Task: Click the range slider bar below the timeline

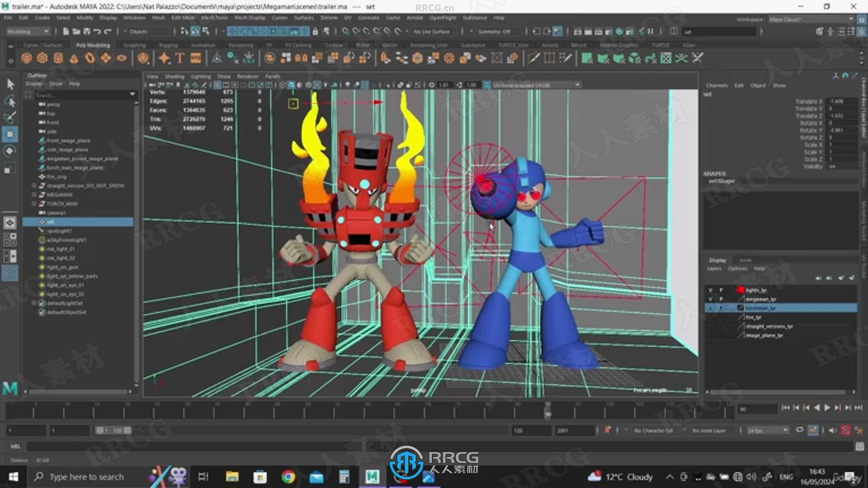Action: (x=113, y=431)
